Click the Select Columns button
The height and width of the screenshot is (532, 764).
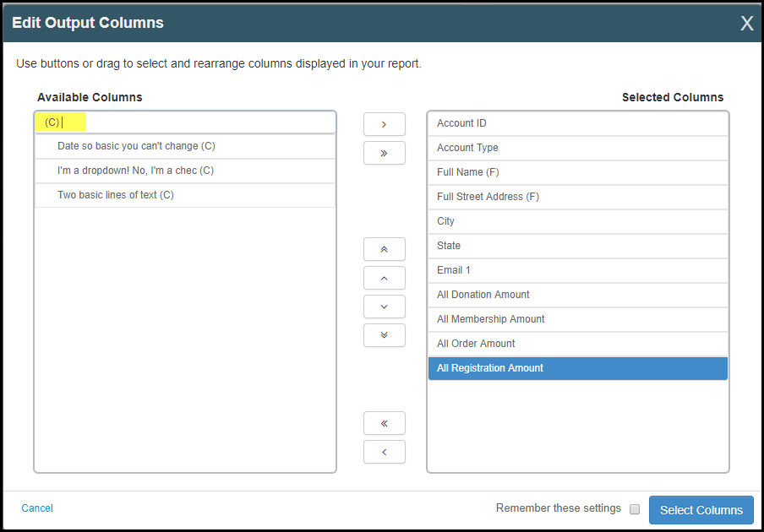pyautogui.click(x=701, y=509)
